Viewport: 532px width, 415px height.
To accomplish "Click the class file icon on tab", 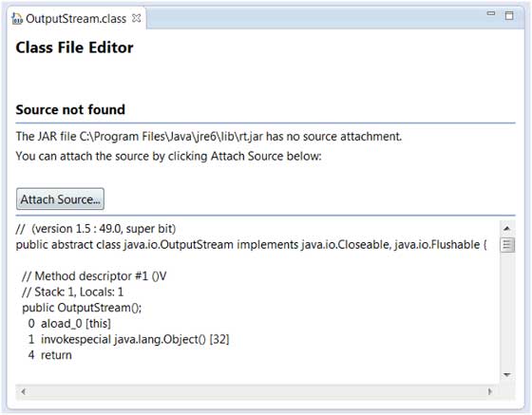I will (17, 19).
